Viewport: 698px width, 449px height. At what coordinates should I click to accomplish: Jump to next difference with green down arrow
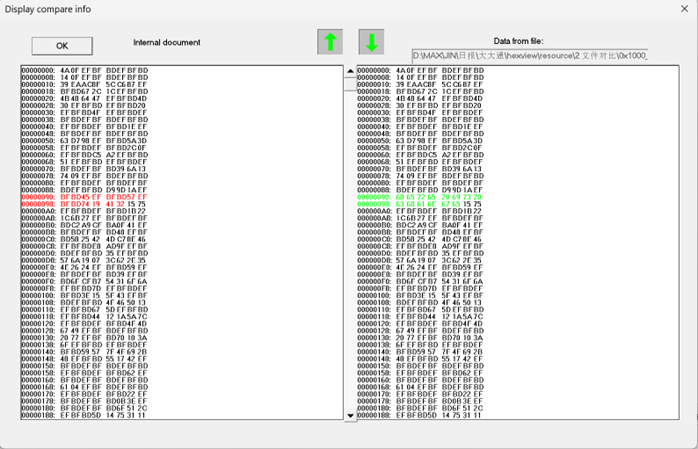click(x=371, y=42)
